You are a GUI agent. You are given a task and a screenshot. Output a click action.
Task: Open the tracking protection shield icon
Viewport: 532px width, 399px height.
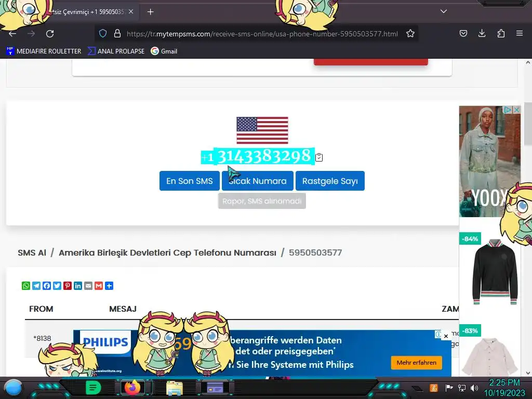tap(103, 34)
